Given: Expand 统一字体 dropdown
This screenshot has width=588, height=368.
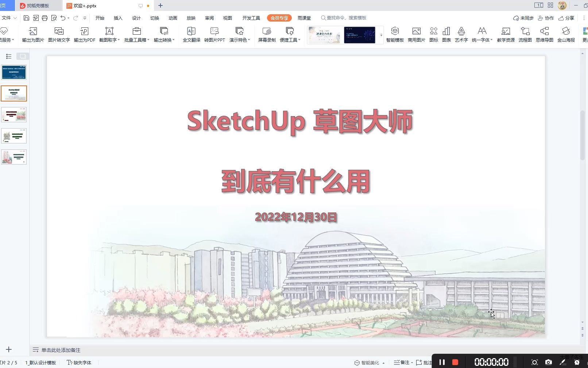Looking at the screenshot, I should (492, 40).
